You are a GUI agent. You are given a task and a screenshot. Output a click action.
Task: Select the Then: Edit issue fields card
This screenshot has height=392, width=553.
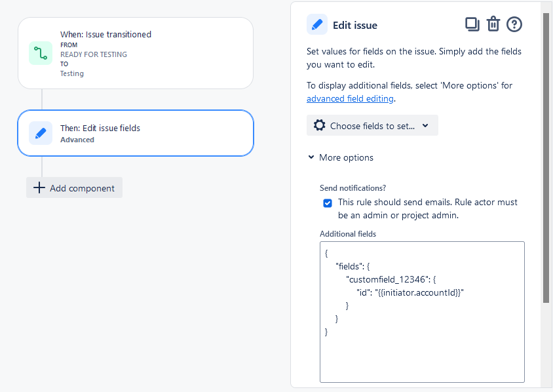tap(136, 133)
